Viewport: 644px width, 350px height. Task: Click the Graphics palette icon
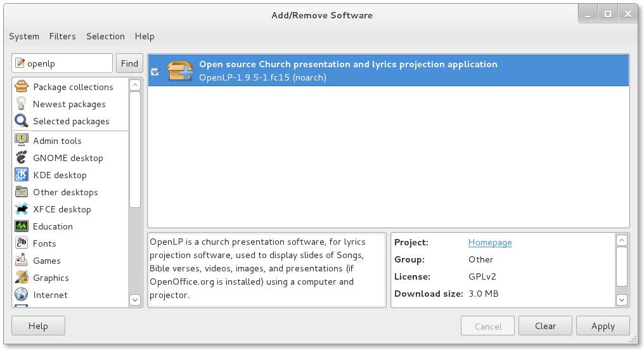22,277
